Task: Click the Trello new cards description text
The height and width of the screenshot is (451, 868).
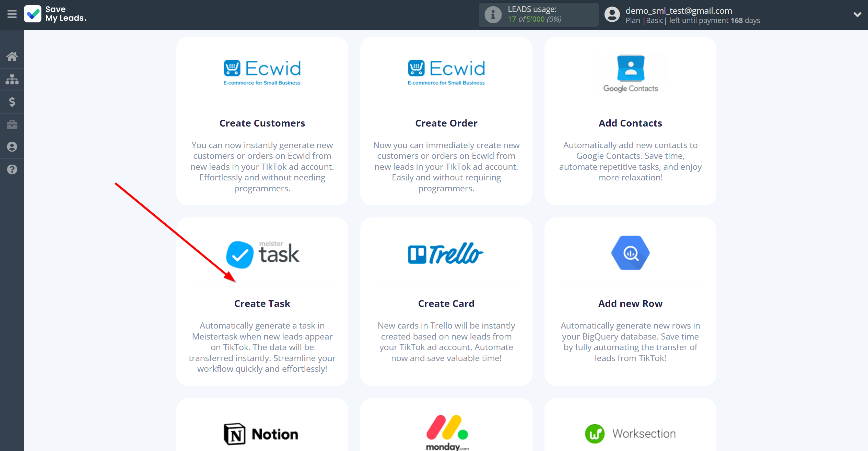Action: point(446,342)
